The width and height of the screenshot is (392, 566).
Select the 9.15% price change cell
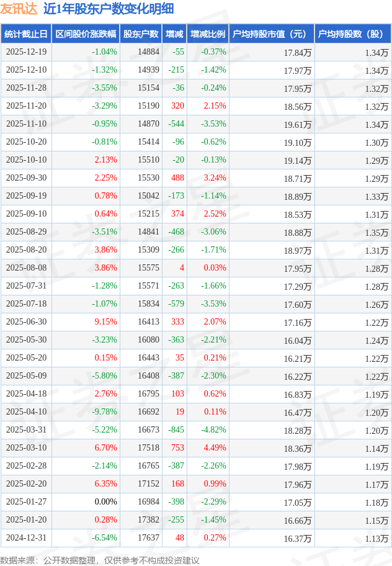[x=105, y=322]
